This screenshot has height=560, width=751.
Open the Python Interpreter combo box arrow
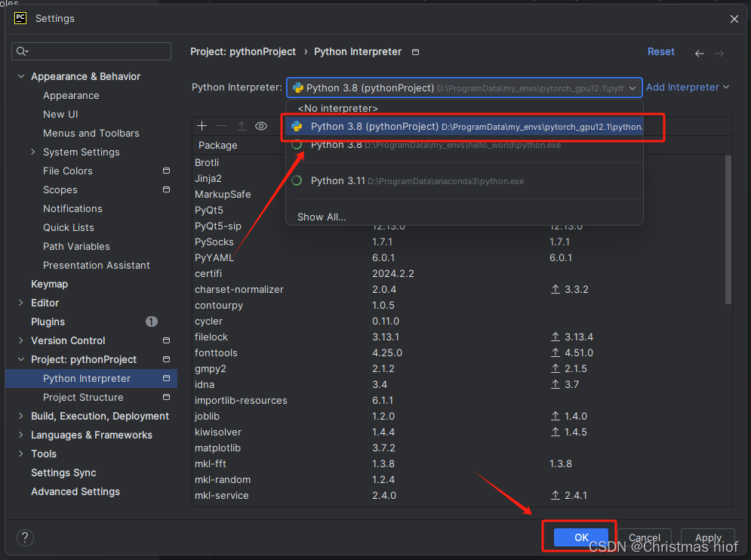[633, 88]
